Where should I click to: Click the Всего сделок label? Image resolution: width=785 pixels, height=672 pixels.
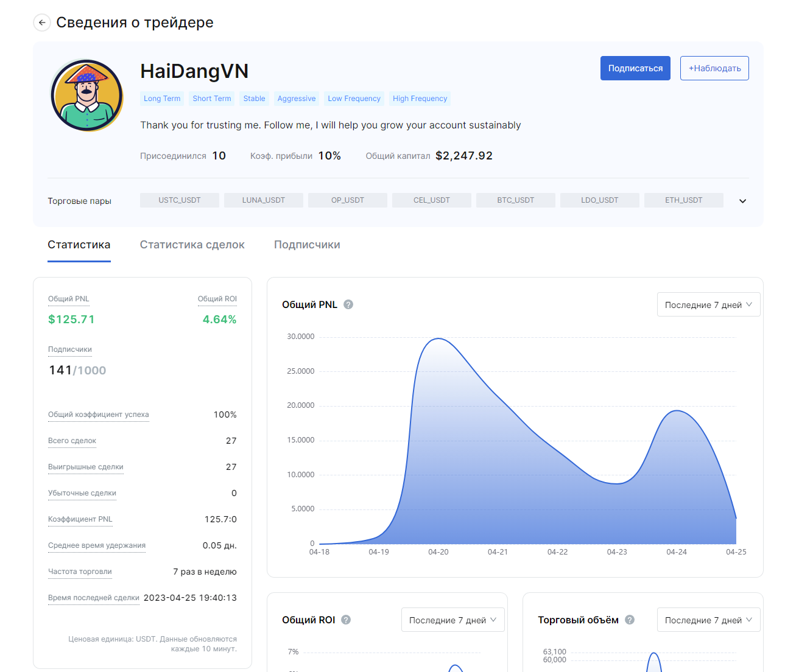pyautogui.click(x=72, y=441)
